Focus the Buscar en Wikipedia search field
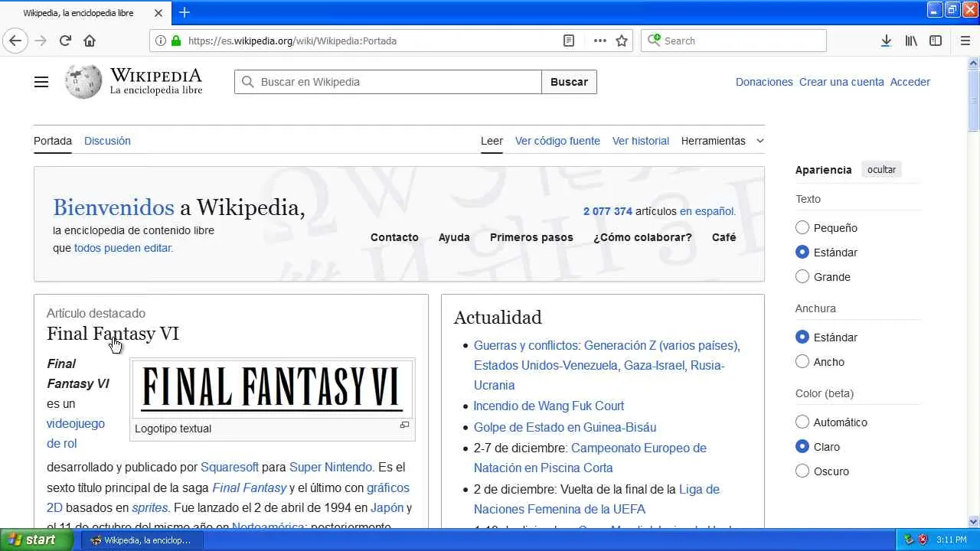The image size is (980, 551). click(388, 82)
